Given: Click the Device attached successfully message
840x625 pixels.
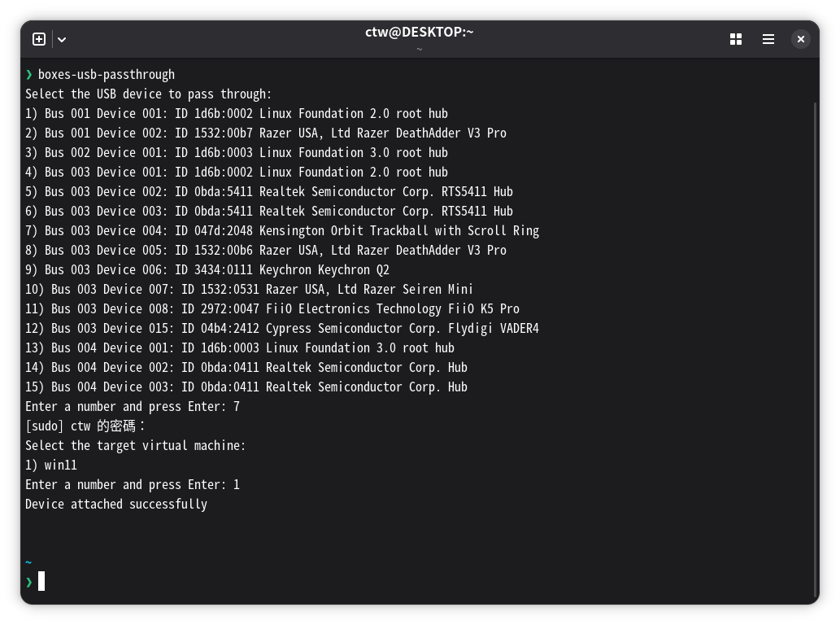Looking at the screenshot, I should click(x=116, y=505).
